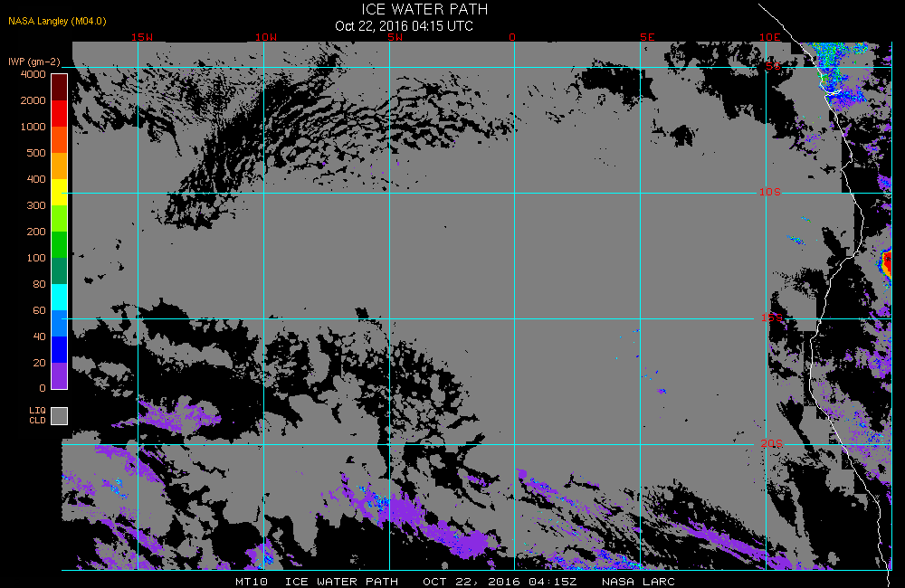
Task: Pick the yellow 300–400 legend swatch
Action: tap(60, 192)
